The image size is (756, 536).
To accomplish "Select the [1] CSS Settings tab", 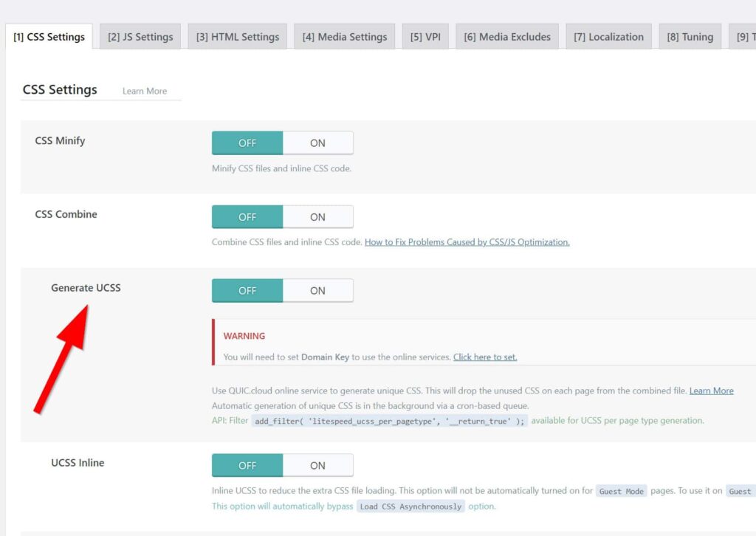I will [x=49, y=37].
